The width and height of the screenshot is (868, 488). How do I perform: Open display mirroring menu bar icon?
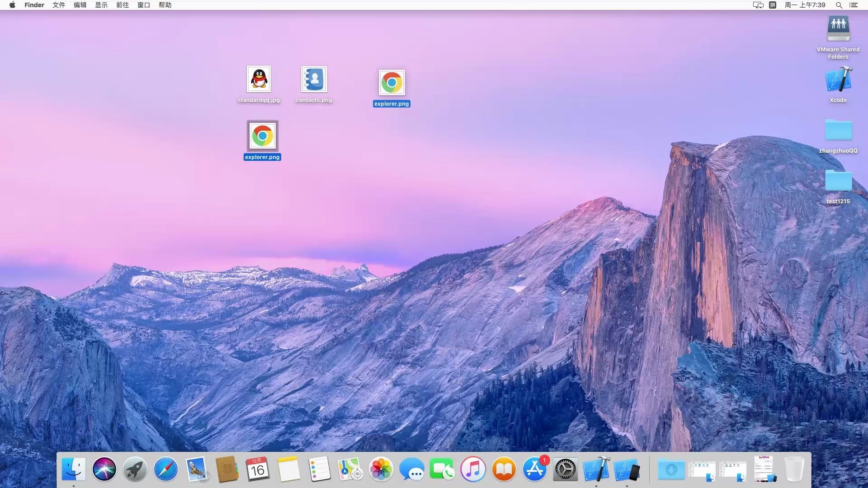tap(758, 5)
